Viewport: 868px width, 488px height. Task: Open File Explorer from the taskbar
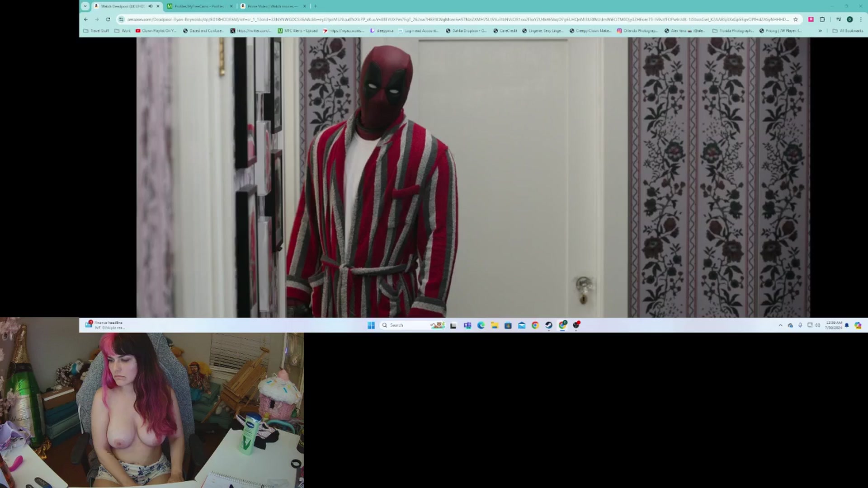pos(495,325)
